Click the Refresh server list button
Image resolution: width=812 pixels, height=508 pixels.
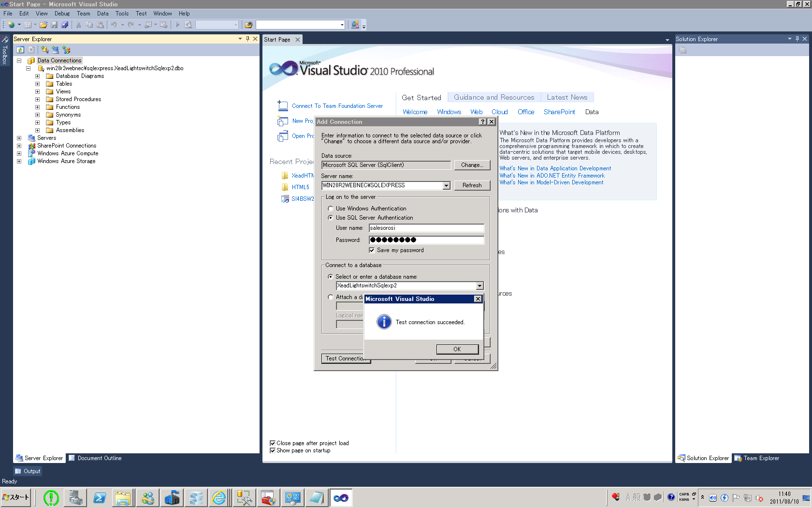click(x=472, y=185)
